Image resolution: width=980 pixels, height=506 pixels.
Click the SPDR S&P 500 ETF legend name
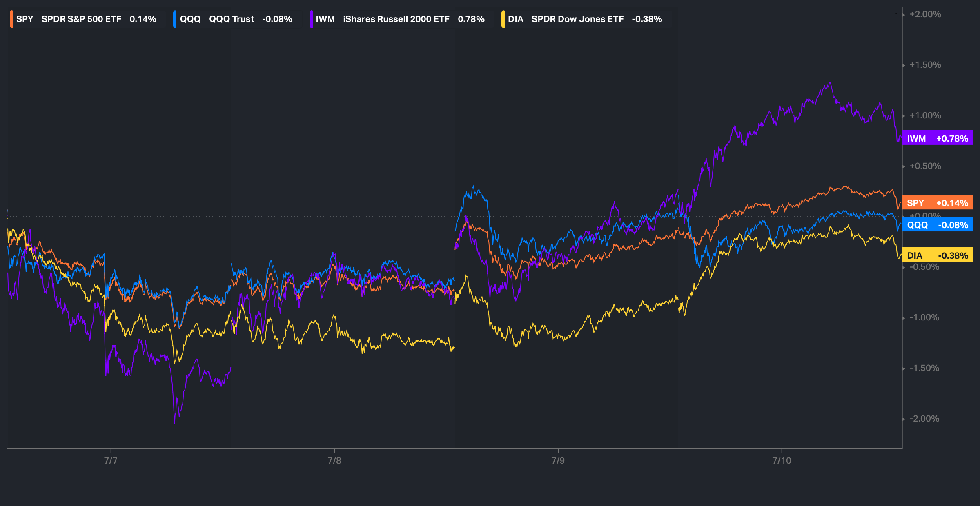81,19
